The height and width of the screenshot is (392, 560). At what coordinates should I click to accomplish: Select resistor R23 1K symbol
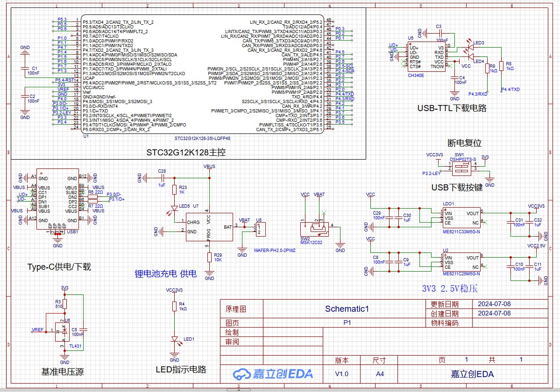pyautogui.click(x=174, y=190)
